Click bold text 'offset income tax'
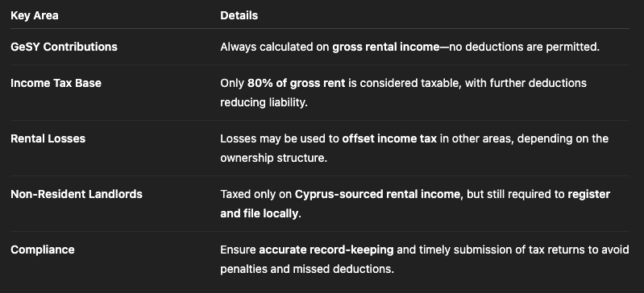644x293 pixels. click(389, 138)
